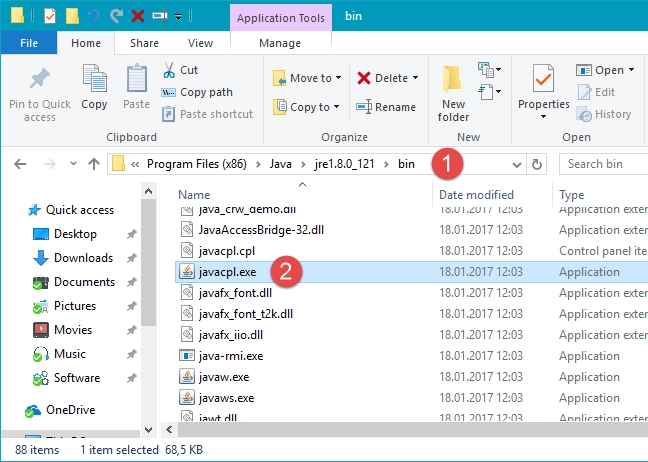The width and height of the screenshot is (648, 462).
Task: Click the New folder icon in quick access toolbar
Action: pos(72,16)
